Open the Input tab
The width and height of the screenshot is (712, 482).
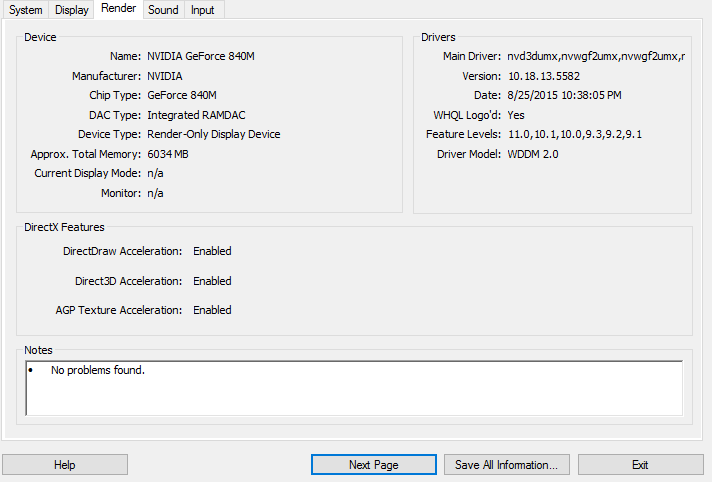coord(203,10)
